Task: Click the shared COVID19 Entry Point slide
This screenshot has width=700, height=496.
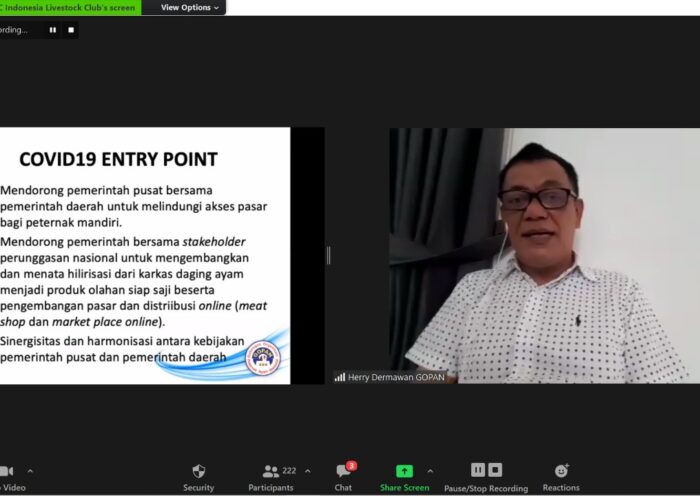Action: click(145, 255)
